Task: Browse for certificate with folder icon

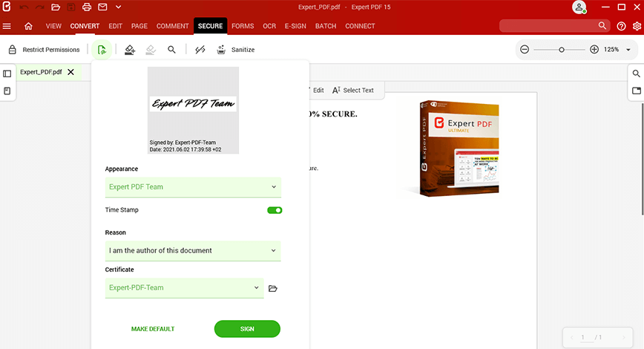Action: point(273,289)
